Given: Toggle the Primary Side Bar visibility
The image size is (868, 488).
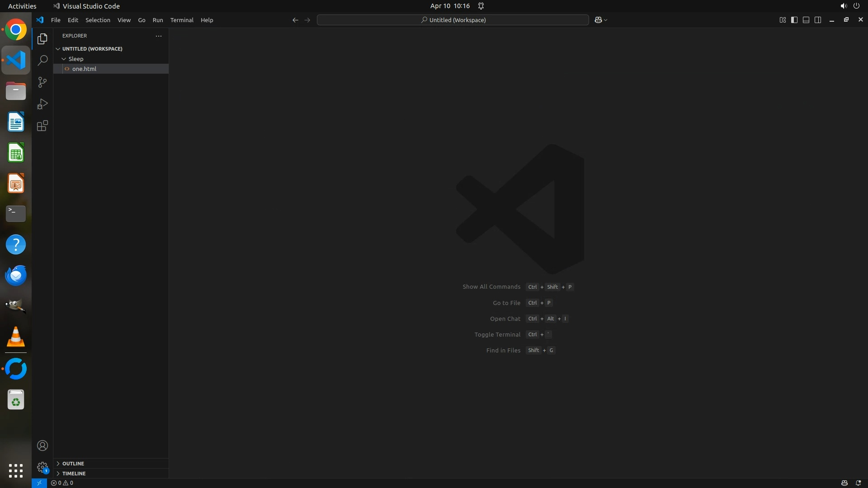Looking at the screenshot, I should click(x=794, y=20).
